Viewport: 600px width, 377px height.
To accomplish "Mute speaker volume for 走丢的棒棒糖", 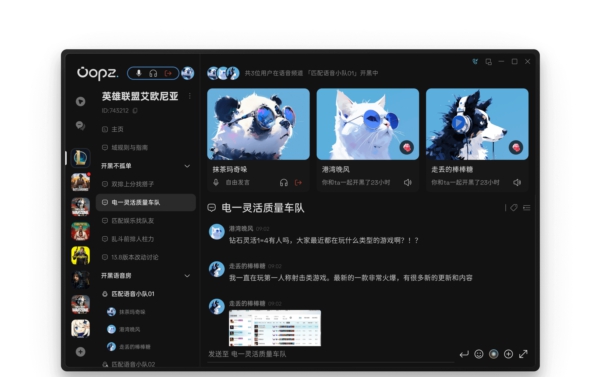I will click(x=517, y=183).
